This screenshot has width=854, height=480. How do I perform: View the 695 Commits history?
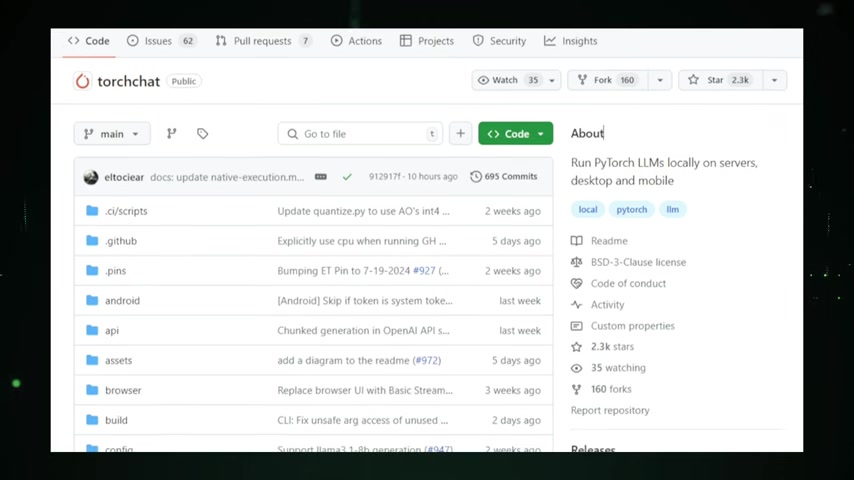pyautogui.click(x=504, y=177)
